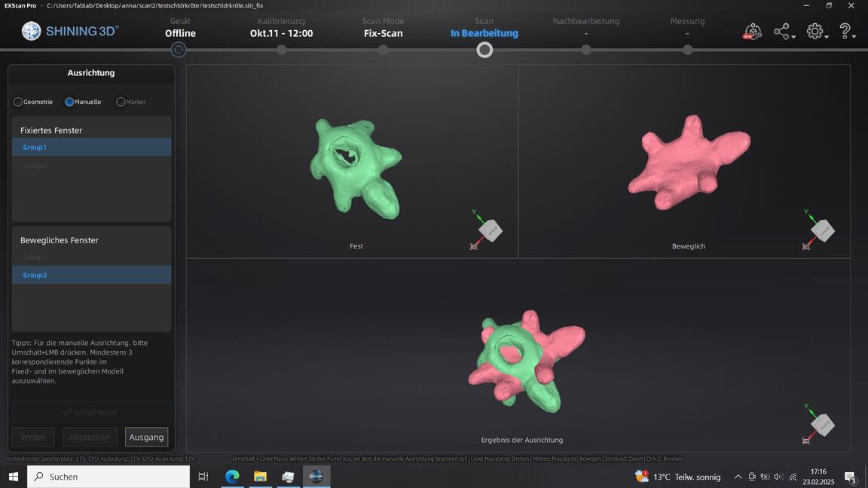Open the clock showing 17:16
This screenshot has width=868, height=488.
click(818, 477)
